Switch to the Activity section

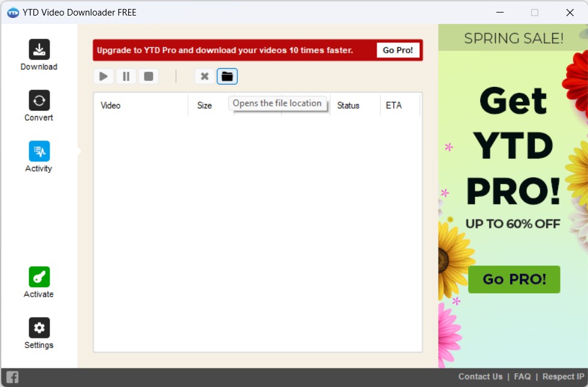(x=39, y=157)
